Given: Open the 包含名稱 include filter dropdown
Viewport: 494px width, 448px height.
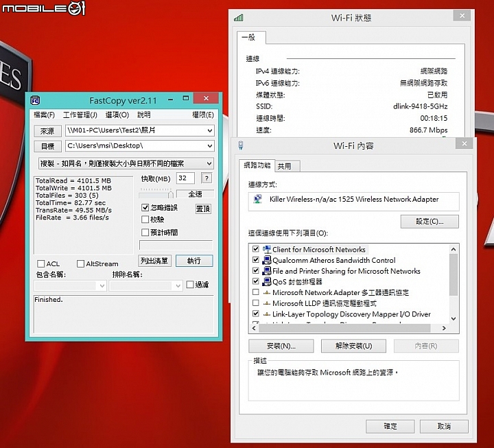Looking at the screenshot, I should [102, 286].
